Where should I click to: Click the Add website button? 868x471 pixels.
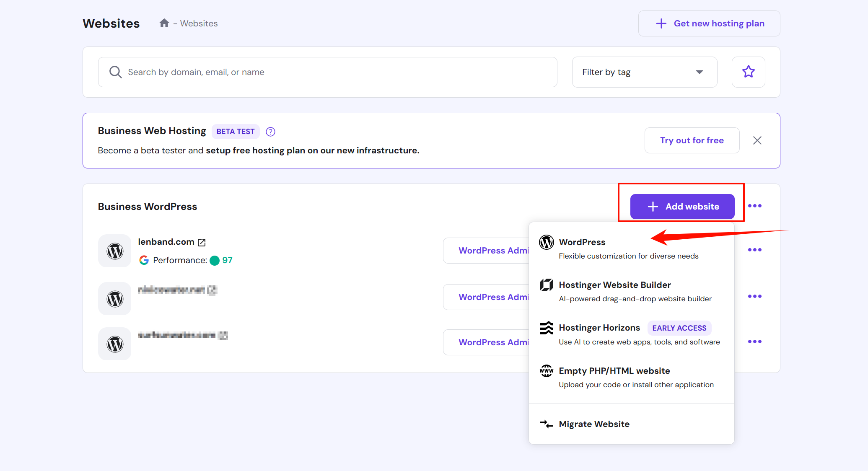pos(682,207)
